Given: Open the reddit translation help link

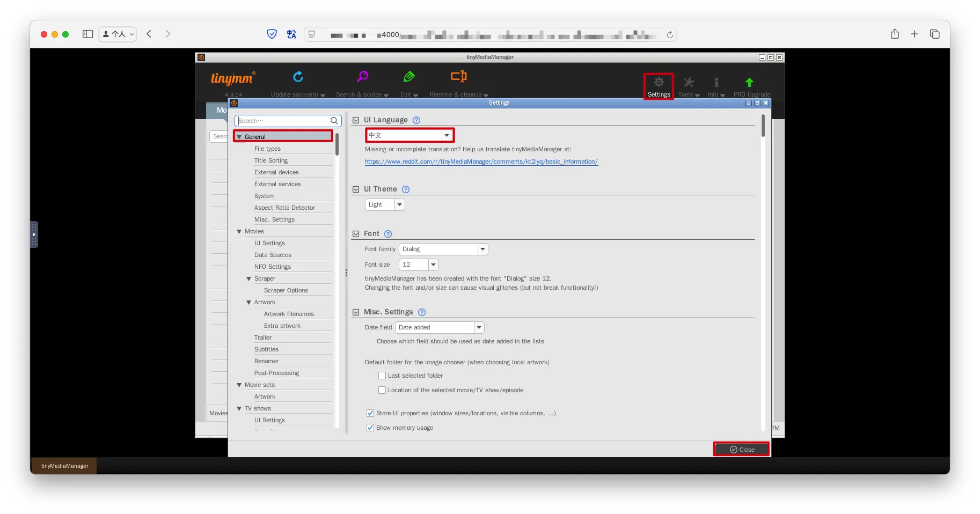Looking at the screenshot, I should tap(481, 161).
